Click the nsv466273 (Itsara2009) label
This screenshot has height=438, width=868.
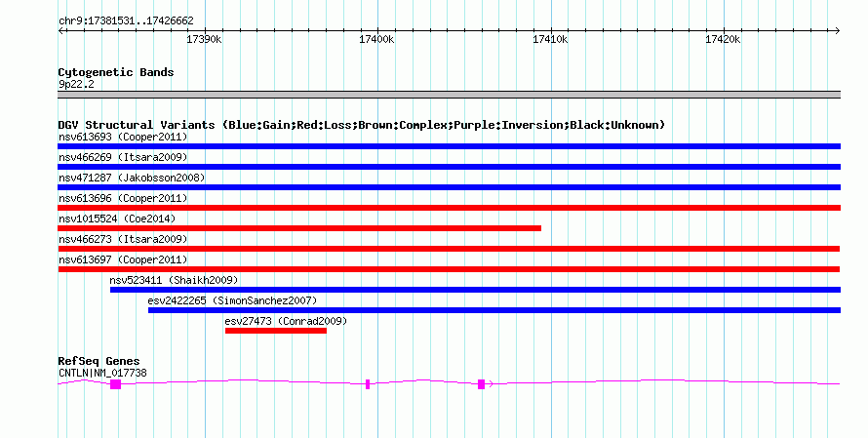[x=123, y=239]
